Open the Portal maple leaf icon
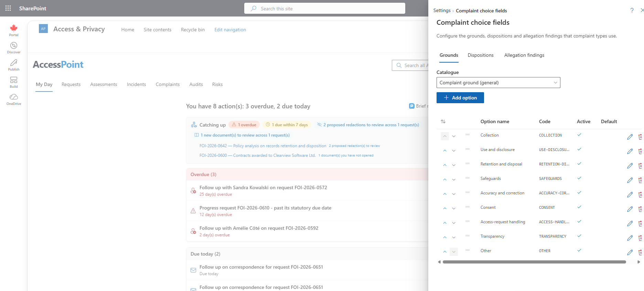This screenshot has height=291, width=644. 14,30
